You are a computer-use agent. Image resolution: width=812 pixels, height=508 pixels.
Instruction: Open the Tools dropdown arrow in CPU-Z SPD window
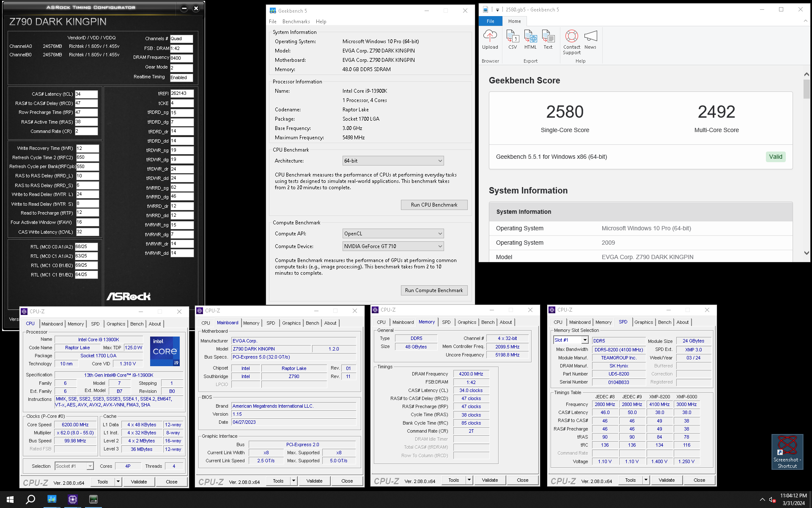coord(646,480)
